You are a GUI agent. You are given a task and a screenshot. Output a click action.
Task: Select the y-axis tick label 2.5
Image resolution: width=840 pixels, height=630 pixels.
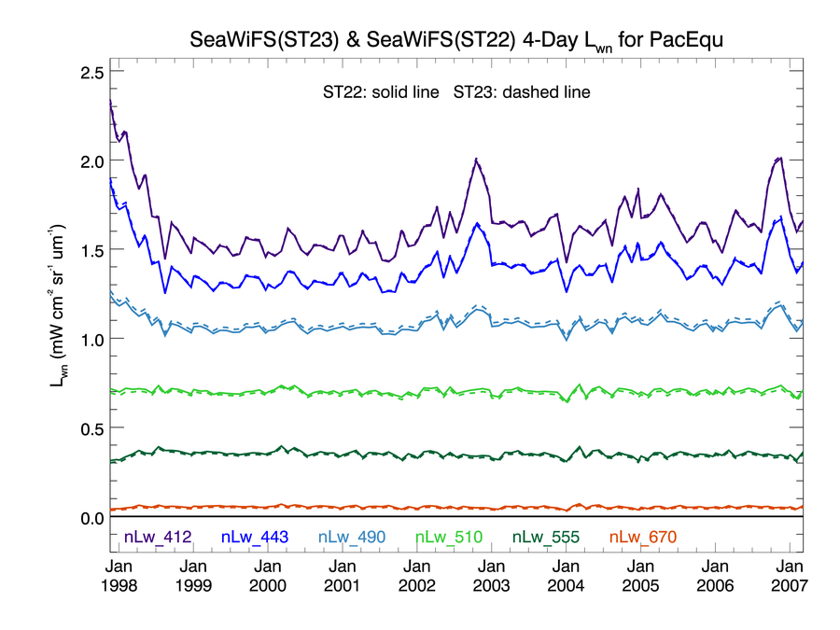[x=92, y=73]
